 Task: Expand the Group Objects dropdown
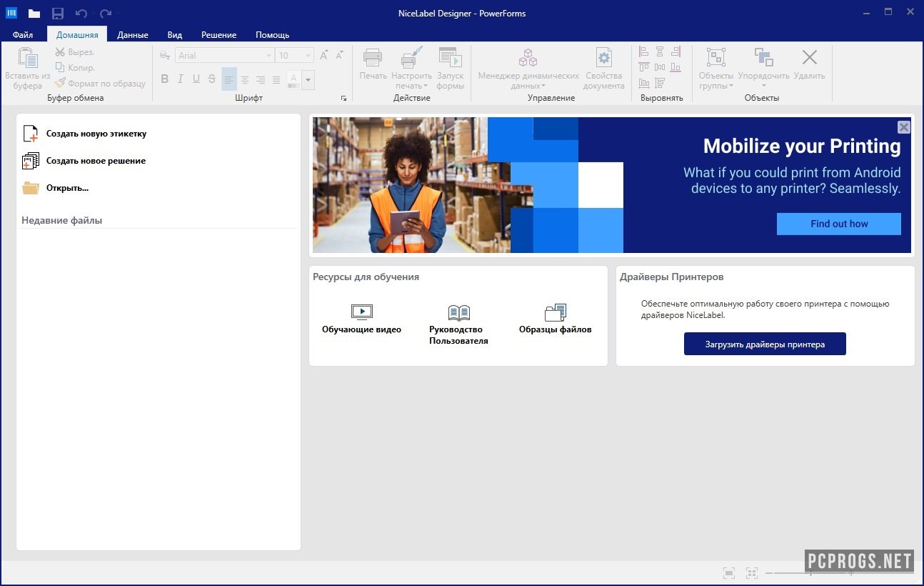point(731,86)
